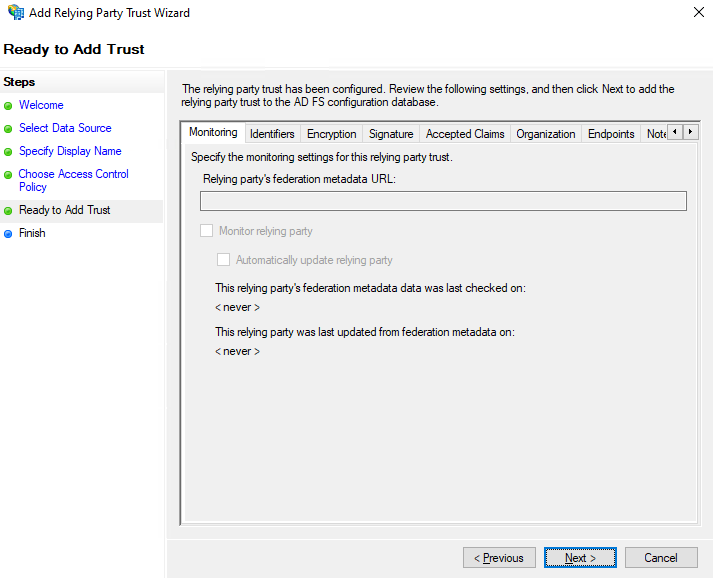
Task: Toggle the Monitor relying party checkbox
Action: (207, 231)
